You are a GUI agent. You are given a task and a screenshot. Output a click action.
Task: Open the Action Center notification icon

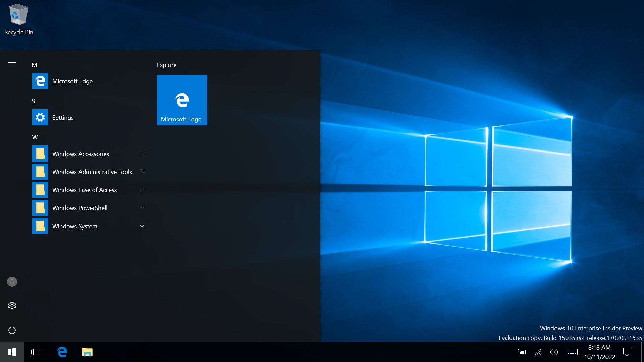click(627, 352)
